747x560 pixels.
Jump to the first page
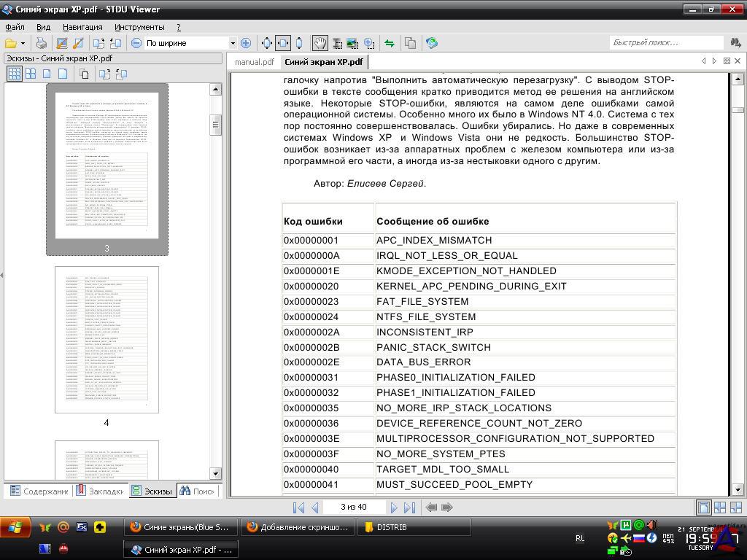pyautogui.click(x=298, y=507)
